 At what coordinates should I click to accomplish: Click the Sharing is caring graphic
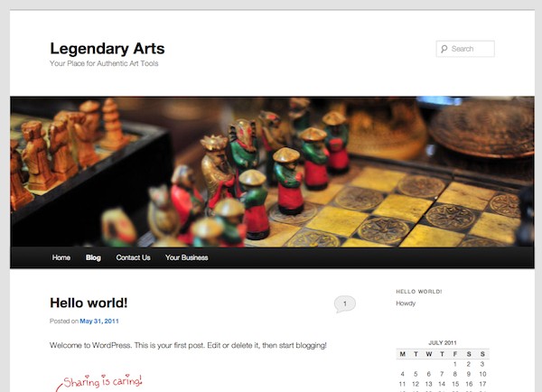(x=100, y=382)
